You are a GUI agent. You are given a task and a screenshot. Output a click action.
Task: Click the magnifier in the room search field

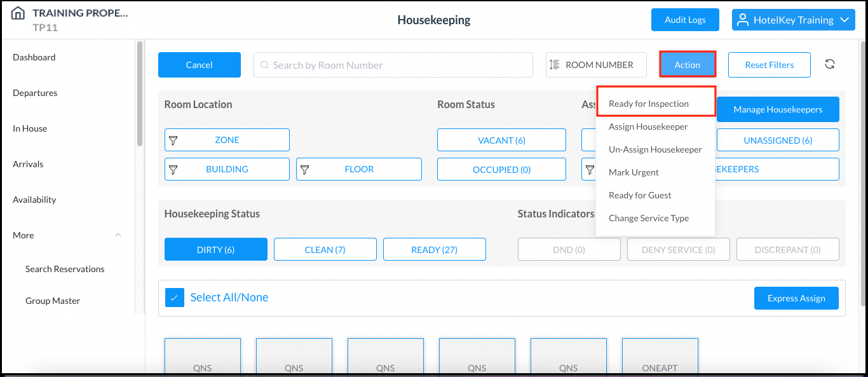pos(264,64)
